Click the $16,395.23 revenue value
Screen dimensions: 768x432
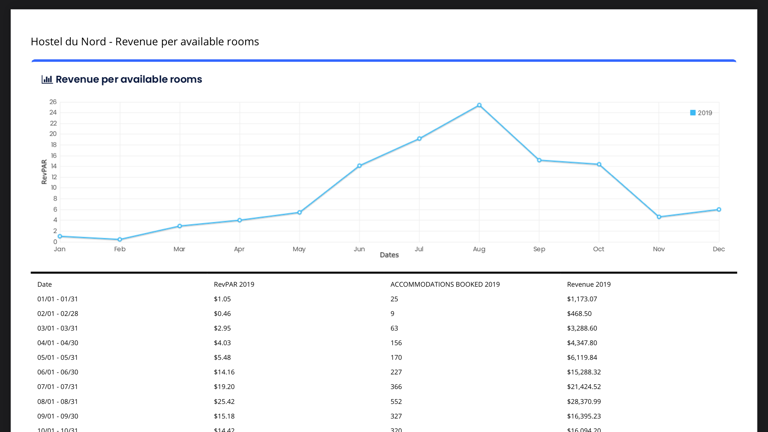coord(584,416)
